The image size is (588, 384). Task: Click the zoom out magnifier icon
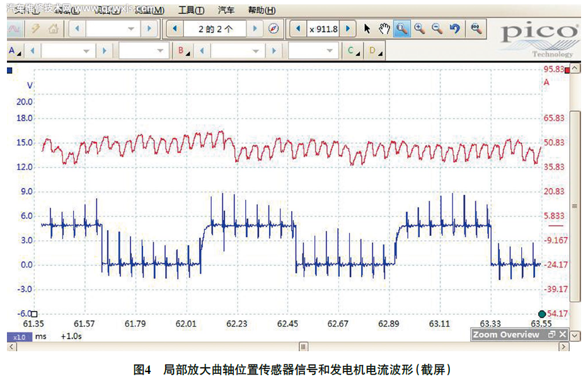click(x=437, y=29)
